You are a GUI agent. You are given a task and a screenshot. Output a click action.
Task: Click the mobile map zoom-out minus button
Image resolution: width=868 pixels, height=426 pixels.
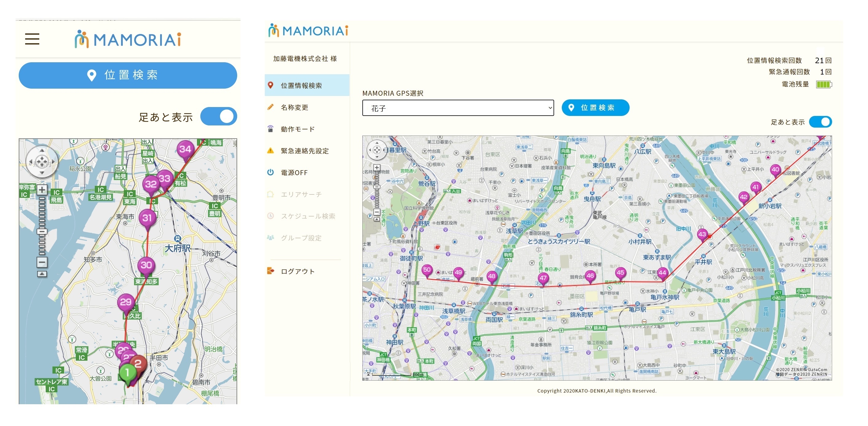(x=42, y=262)
